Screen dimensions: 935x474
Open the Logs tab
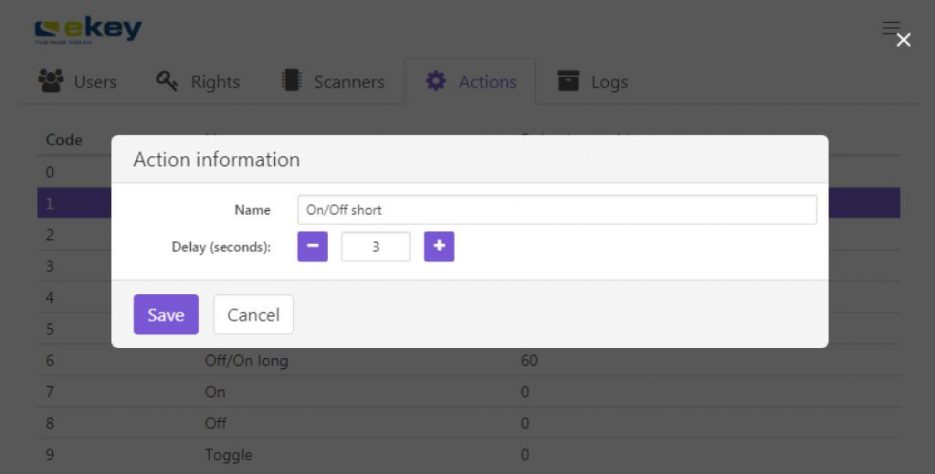coord(592,81)
